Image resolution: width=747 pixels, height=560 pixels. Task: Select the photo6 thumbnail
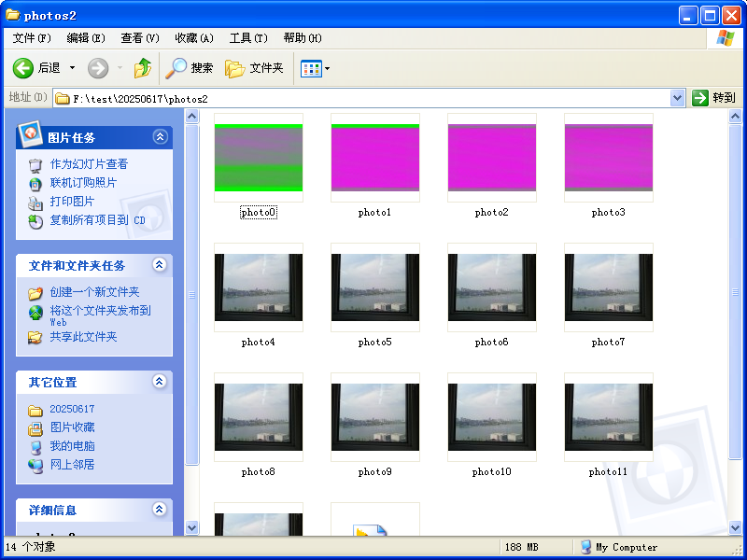coord(492,287)
